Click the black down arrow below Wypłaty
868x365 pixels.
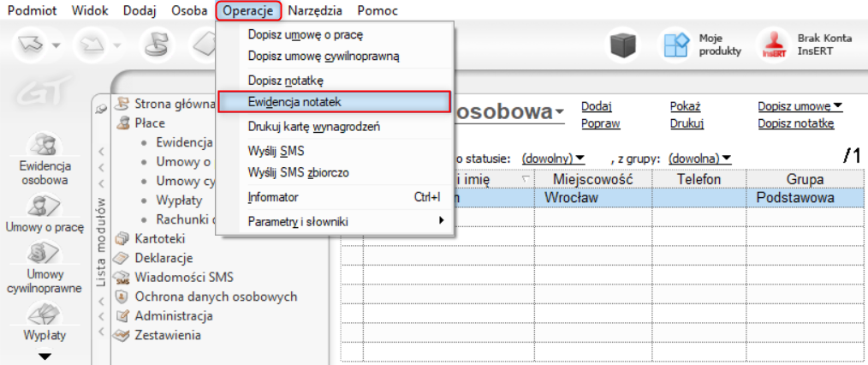(45, 356)
